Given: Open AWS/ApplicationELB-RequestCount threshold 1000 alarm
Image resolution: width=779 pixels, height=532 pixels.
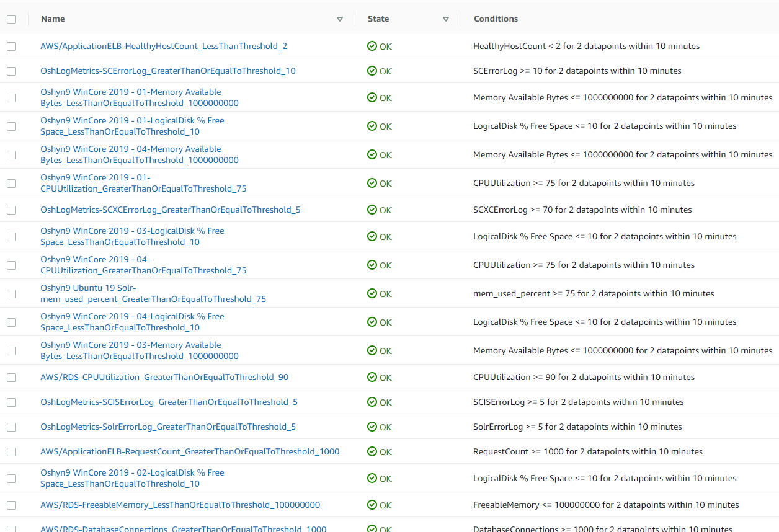Looking at the screenshot, I should pos(190,452).
